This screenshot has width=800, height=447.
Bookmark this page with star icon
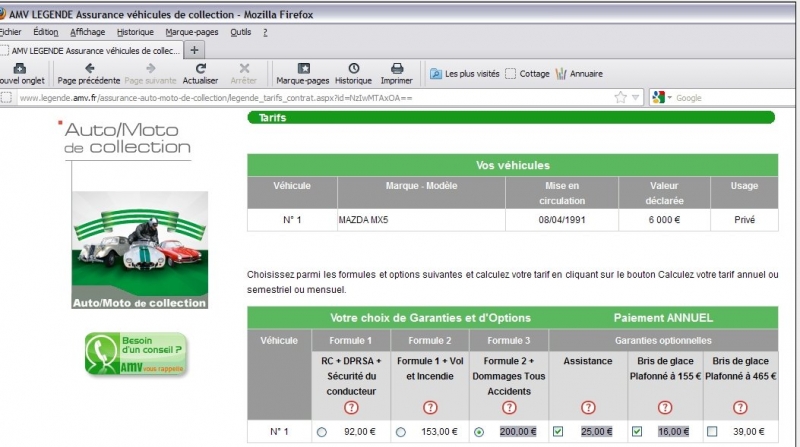point(620,97)
